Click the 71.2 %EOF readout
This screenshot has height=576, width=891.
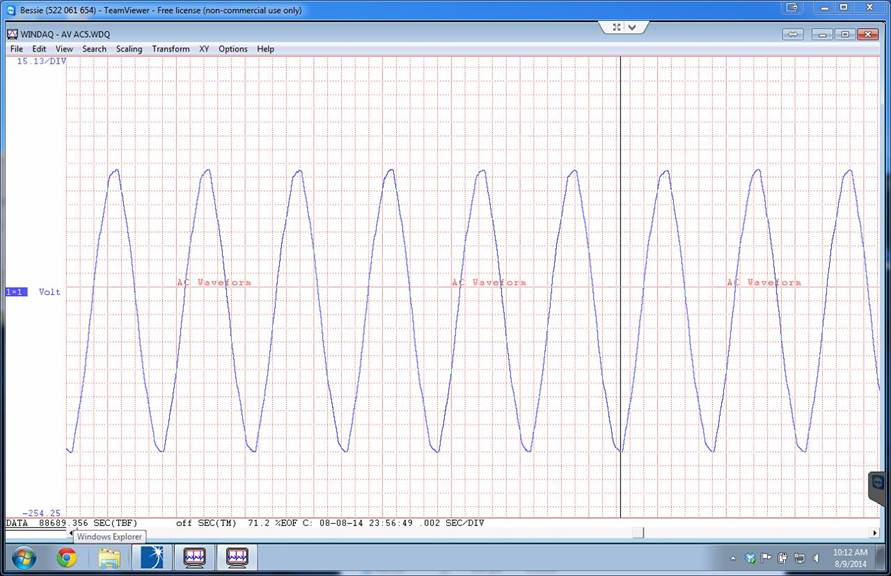point(272,523)
